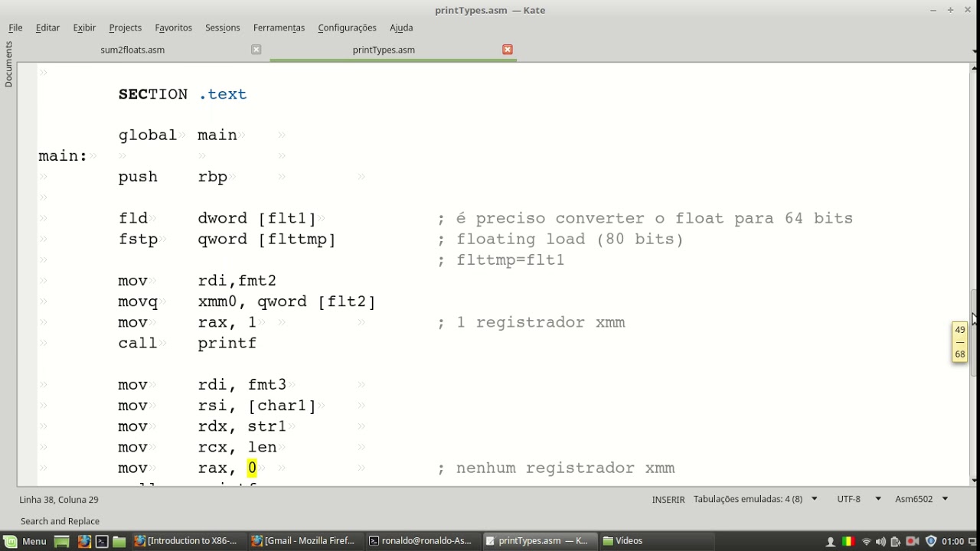Switch to ronaldo@ronaldo terminal window
The width and height of the screenshot is (980, 551).
(423, 541)
